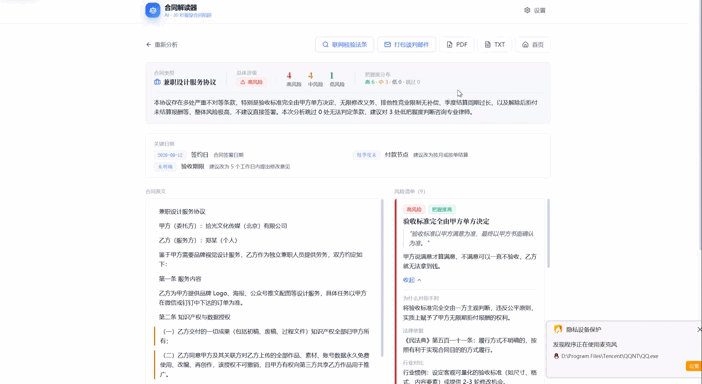Open 设置 via the gear icon
This screenshot has height=384, width=702.
click(527, 10)
